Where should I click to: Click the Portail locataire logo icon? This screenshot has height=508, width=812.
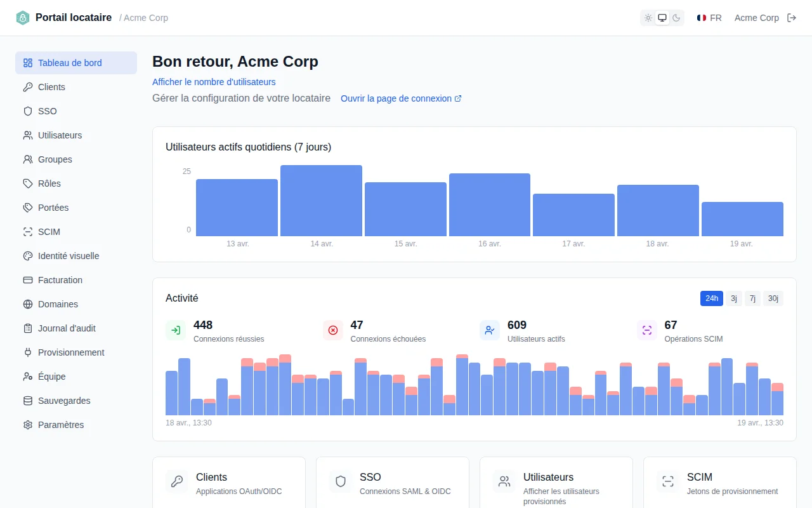point(23,18)
